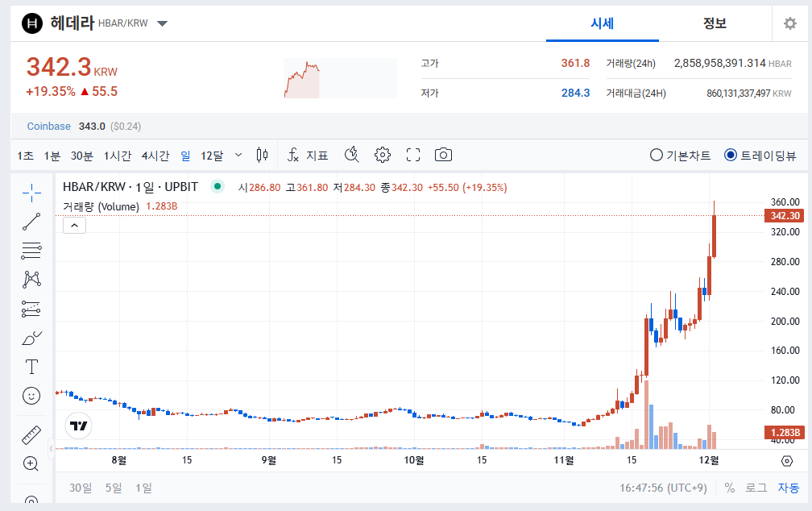This screenshot has height=511, width=812.
Task: Click the mini price sparkline thumbnail
Action: (340, 77)
